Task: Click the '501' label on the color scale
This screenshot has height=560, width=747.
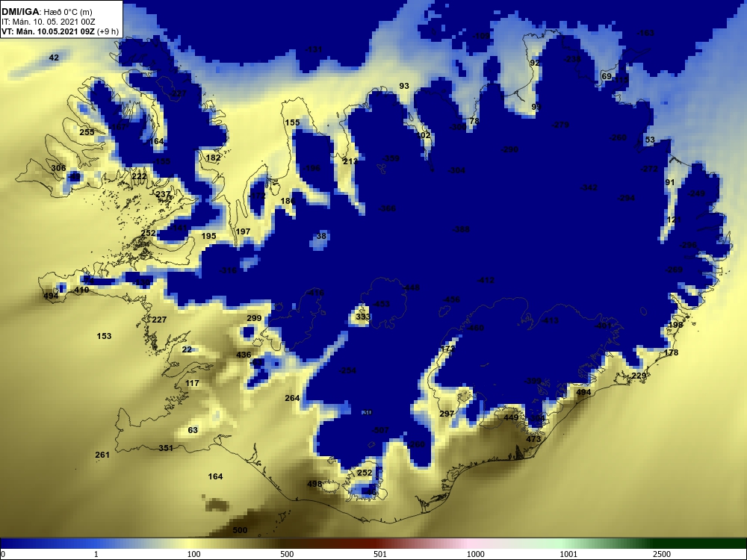Action: point(380,554)
